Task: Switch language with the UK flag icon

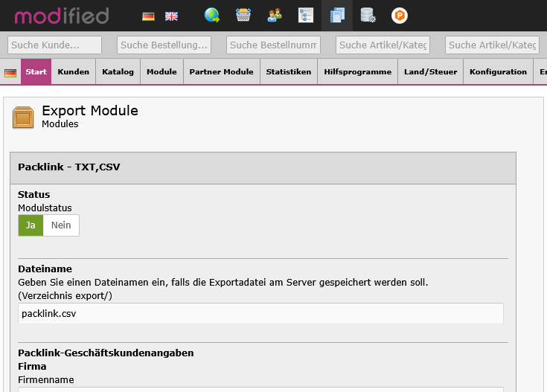Action: tap(171, 16)
